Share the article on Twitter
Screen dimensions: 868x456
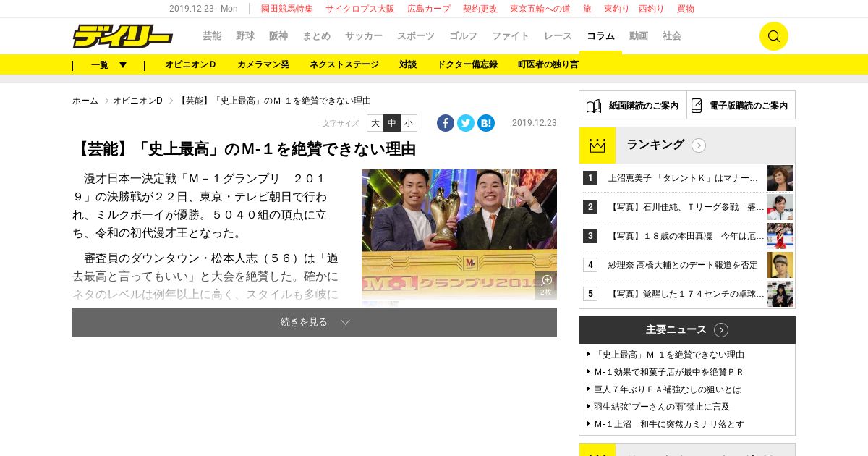point(466,123)
